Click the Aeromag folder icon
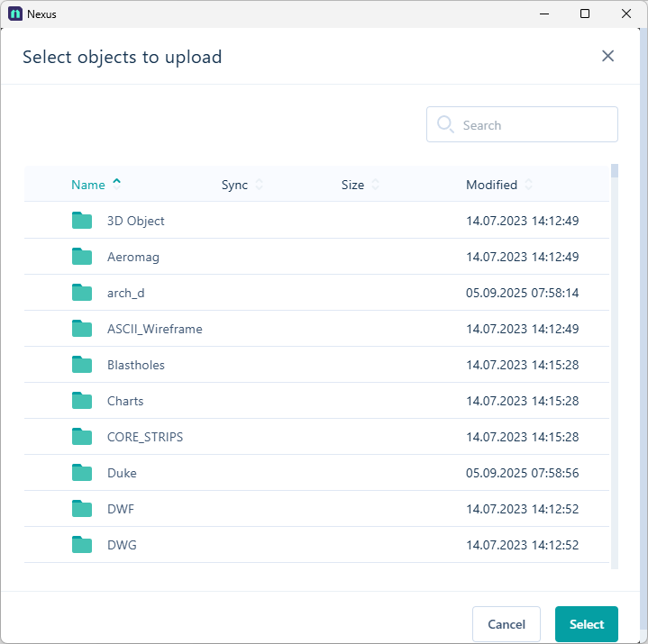648x644 pixels. [x=82, y=257]
